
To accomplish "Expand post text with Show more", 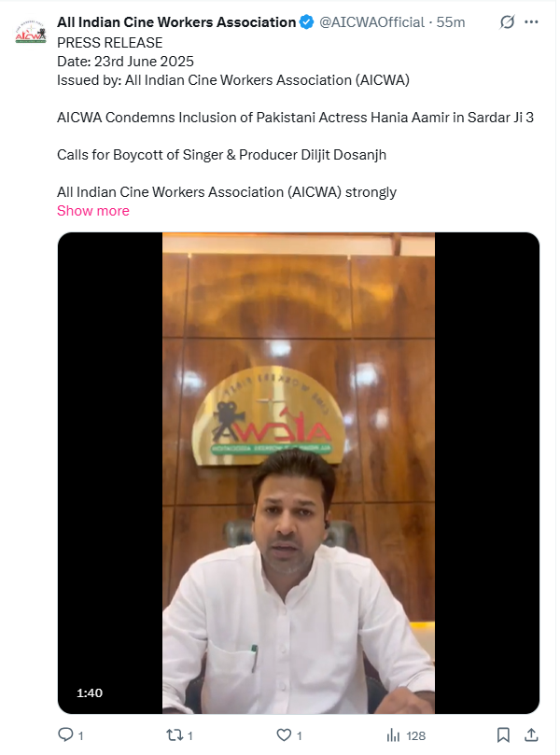I will pos(93,211).
